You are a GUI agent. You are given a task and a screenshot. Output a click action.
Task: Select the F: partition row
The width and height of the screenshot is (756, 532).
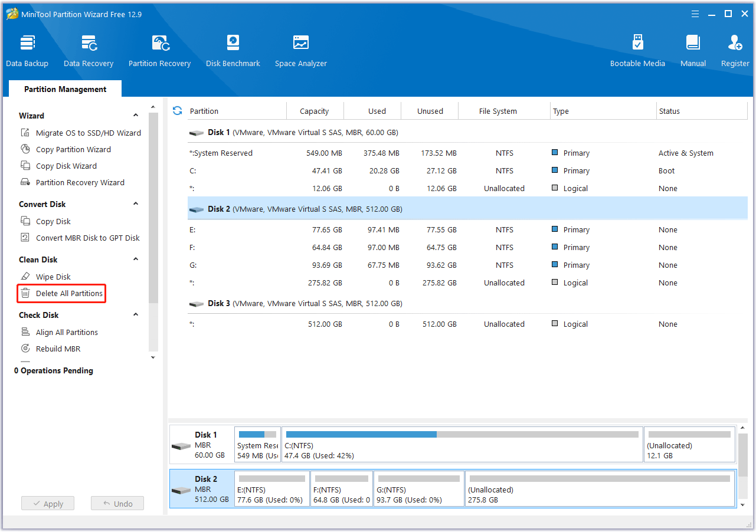click(467, 247)
